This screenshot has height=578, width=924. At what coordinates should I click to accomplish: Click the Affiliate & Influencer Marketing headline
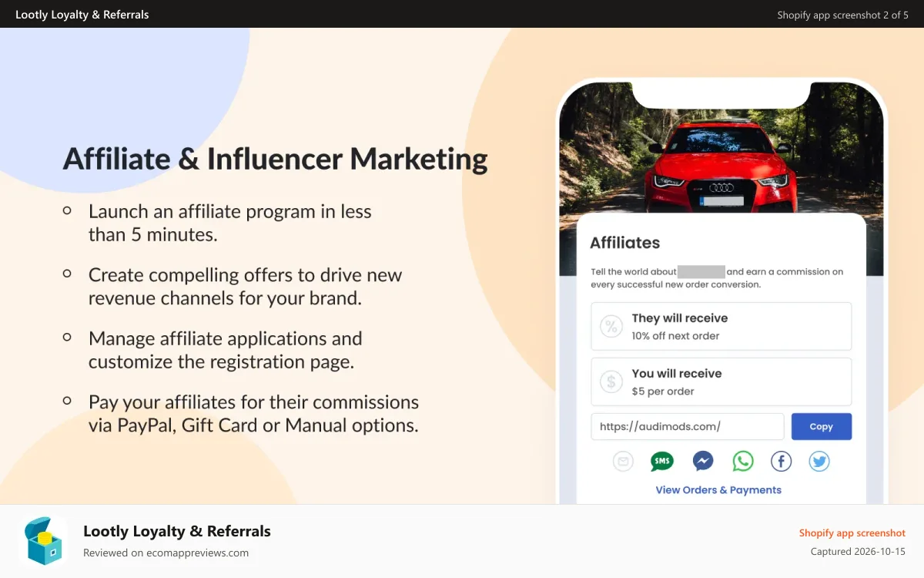pos(275,159)
